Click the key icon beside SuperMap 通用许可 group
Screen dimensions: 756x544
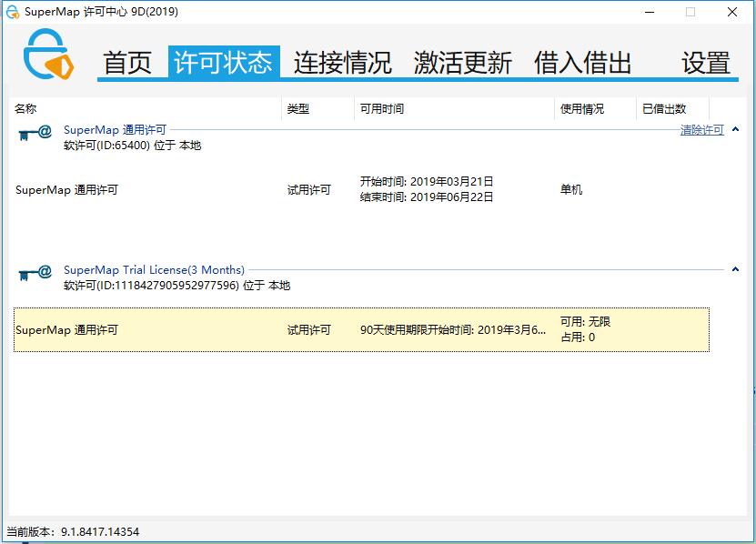[x=35, y=133]
